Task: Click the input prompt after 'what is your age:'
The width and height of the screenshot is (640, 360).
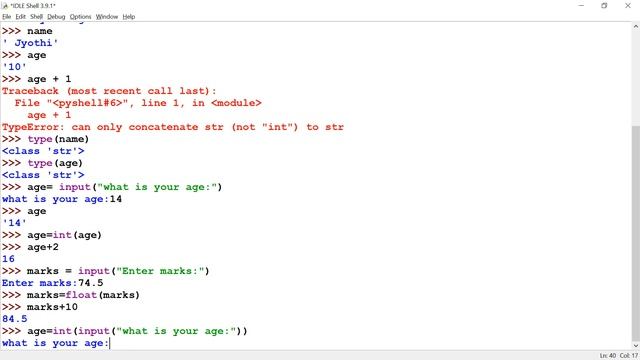Action: [x=111, y=343]
